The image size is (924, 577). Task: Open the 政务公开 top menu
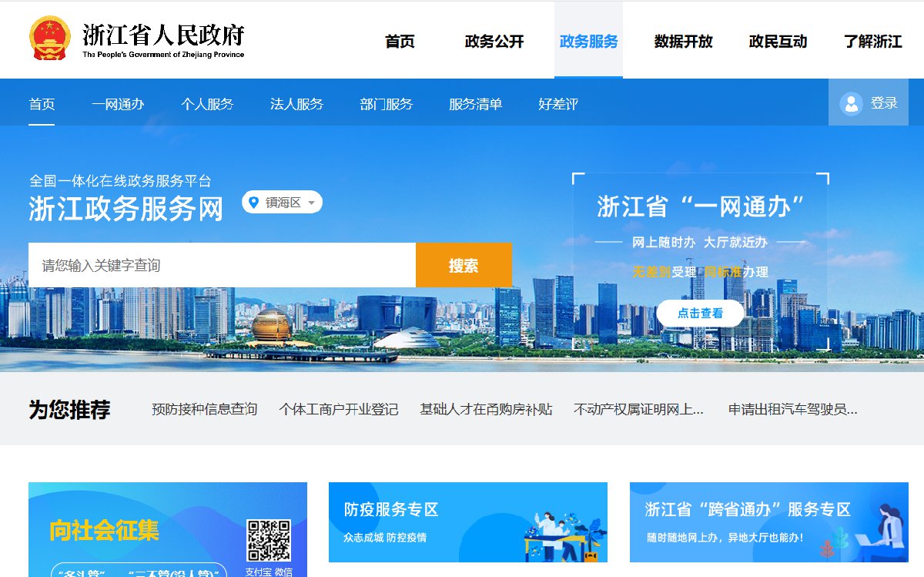[494, 42]
